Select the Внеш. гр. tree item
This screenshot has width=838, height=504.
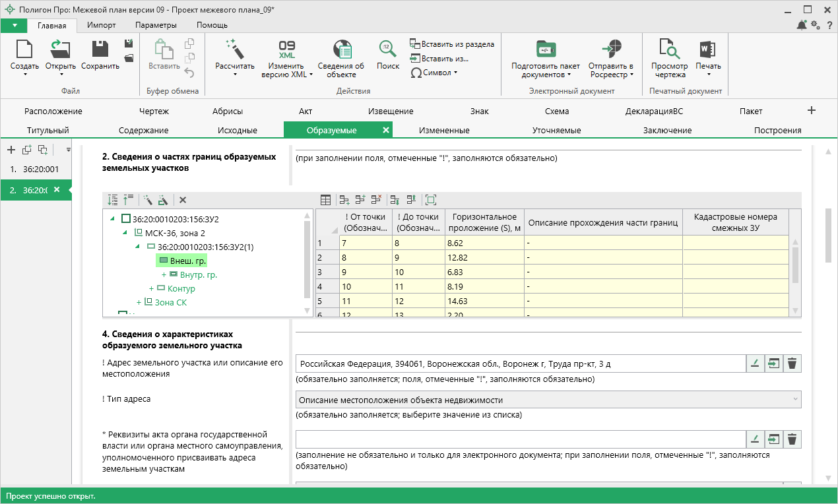tap(187, 261)
